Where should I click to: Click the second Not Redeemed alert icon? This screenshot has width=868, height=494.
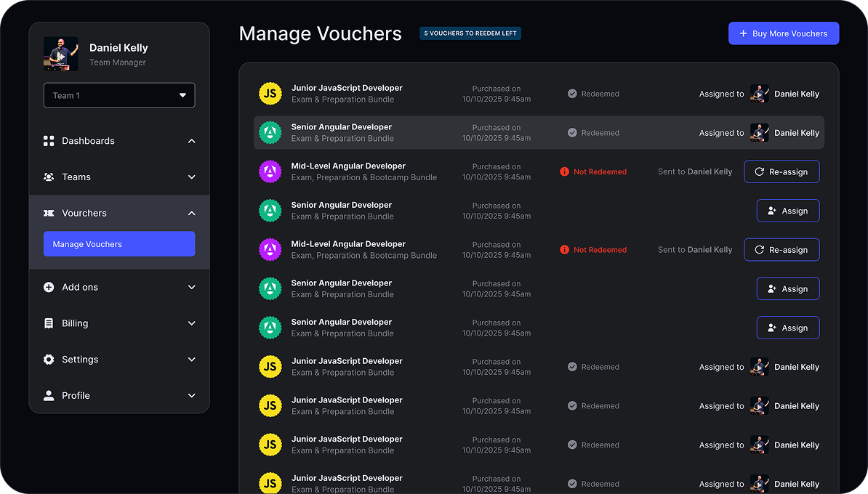pos(564,249)
